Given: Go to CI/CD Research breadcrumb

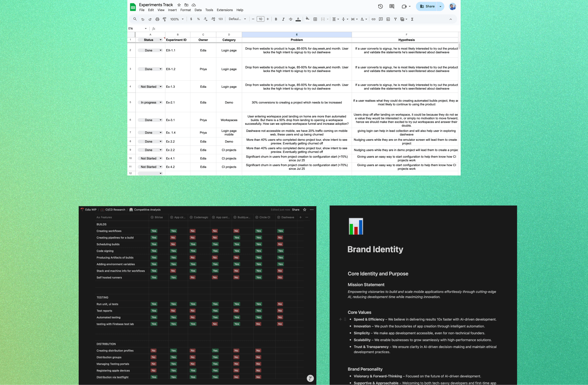Looking at the screenshot, I should pos(113,210).
